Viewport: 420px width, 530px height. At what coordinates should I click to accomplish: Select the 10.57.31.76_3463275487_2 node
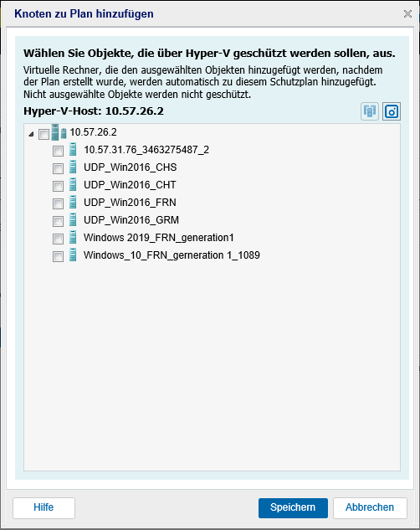[x=146, y=150]
